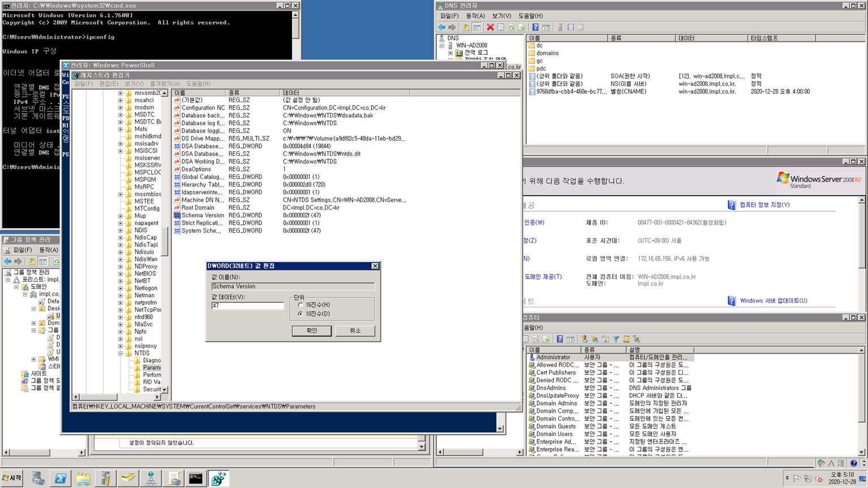Click the 타임스탬프 column header in DNS Manager
The image size is (868, 488).
click(782, 38)
